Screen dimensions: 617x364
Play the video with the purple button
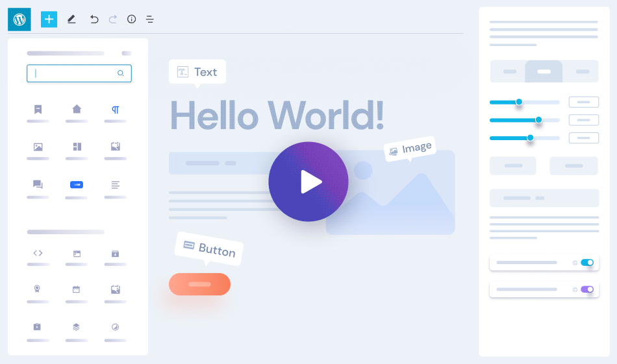(308, 182)
